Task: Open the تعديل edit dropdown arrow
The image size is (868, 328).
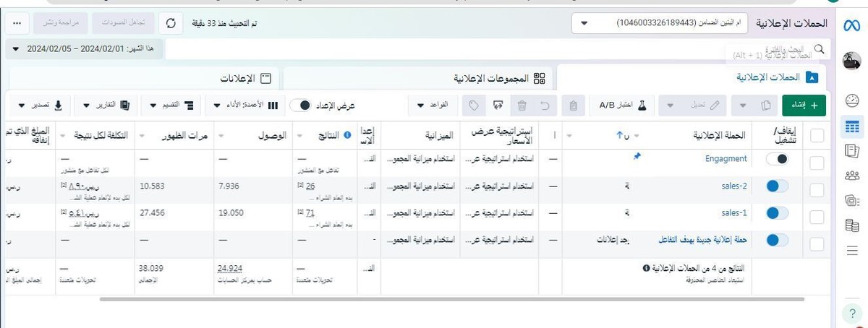Action: click(670, 105)
